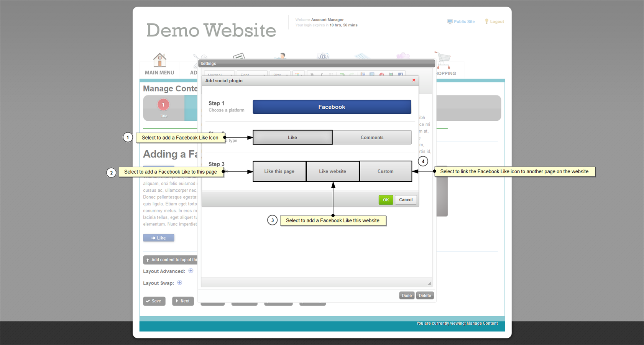Pick the Custom link option
Screen dimensions: 644x345
385,171
